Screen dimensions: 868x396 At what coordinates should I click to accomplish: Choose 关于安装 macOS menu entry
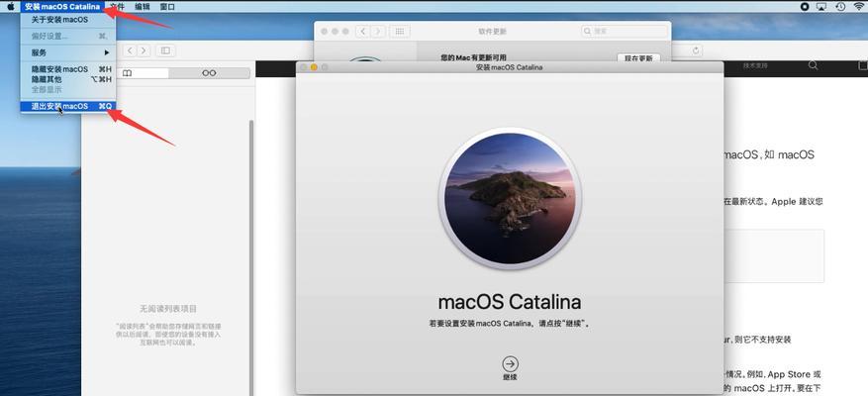[x=68, y=20]
